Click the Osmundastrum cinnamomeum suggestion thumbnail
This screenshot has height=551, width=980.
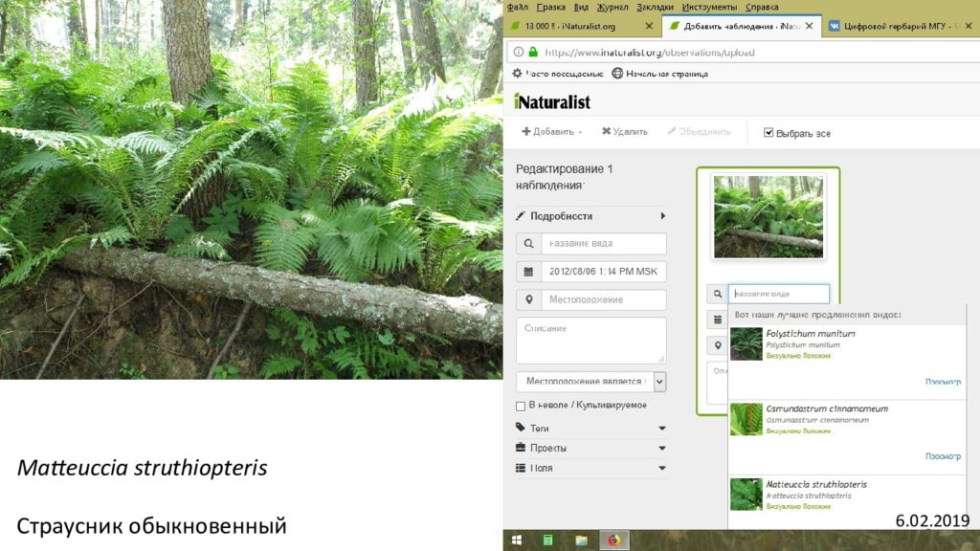[746, 419]
